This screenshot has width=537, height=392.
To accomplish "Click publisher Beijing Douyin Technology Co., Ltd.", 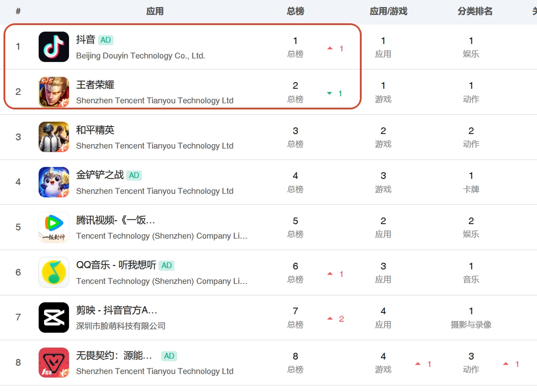I will (x=141, y=56).
